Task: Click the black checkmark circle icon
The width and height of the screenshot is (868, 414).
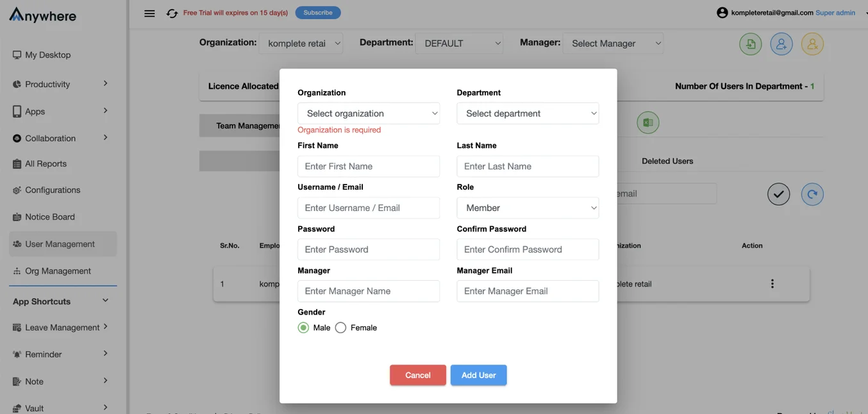Action: click(779, 194)
